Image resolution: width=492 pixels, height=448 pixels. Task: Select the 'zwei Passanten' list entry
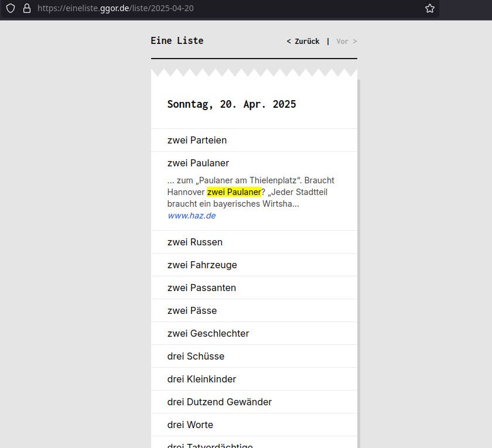254,288
